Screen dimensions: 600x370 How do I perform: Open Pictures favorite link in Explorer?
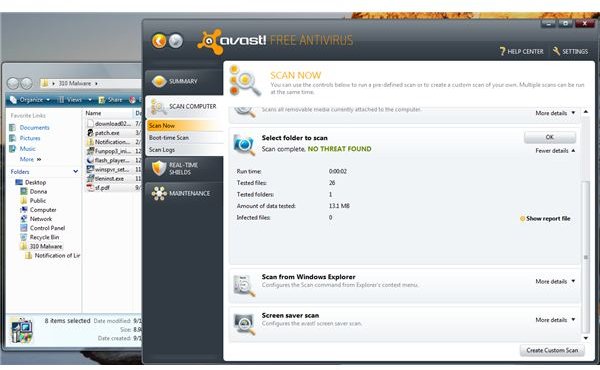pos(30,138)
